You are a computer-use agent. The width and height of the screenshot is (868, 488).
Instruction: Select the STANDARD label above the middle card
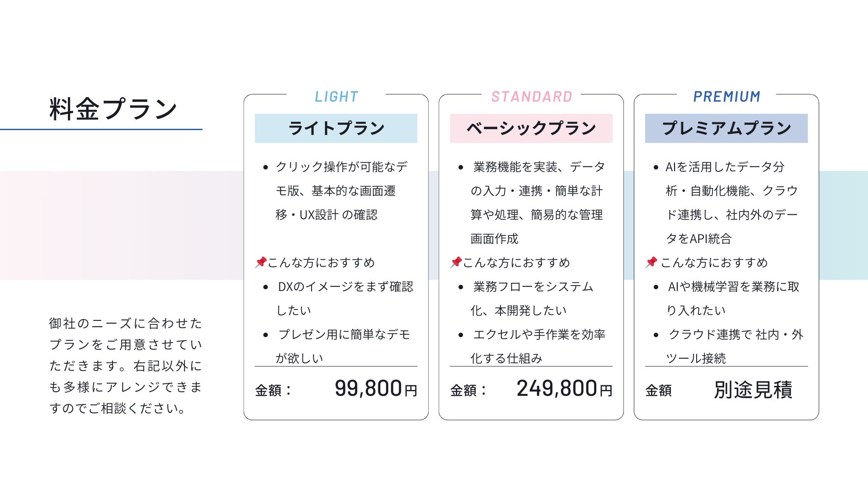click(531, 97)
